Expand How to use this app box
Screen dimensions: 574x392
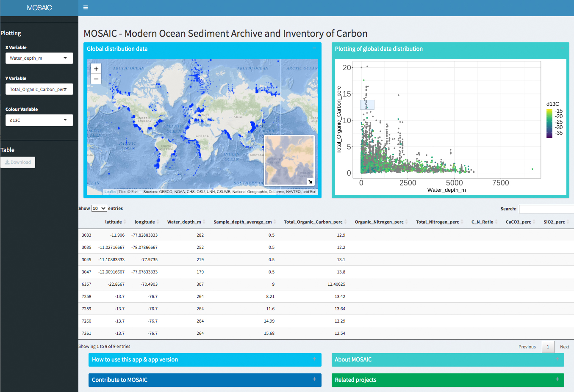coord(314,359)
